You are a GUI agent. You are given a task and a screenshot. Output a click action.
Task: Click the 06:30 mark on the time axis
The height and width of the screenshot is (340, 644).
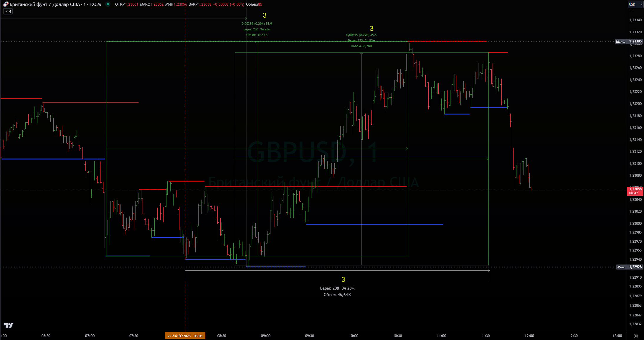pos(46,336)
